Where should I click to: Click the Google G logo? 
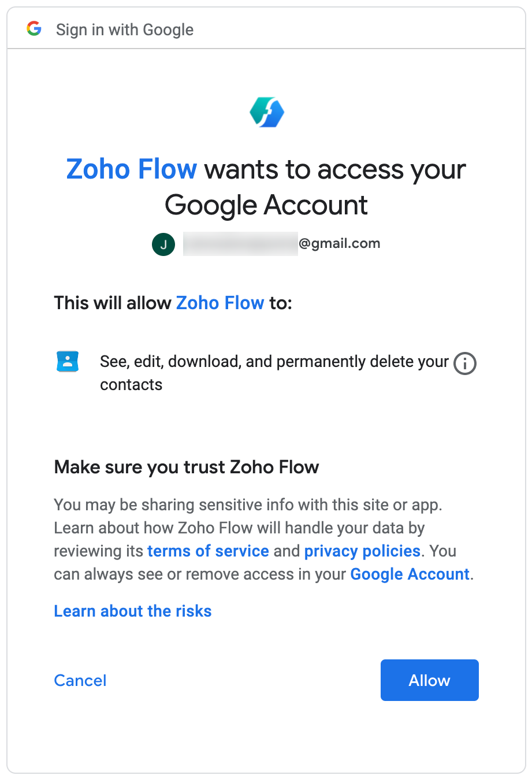[x=34, y=28]
